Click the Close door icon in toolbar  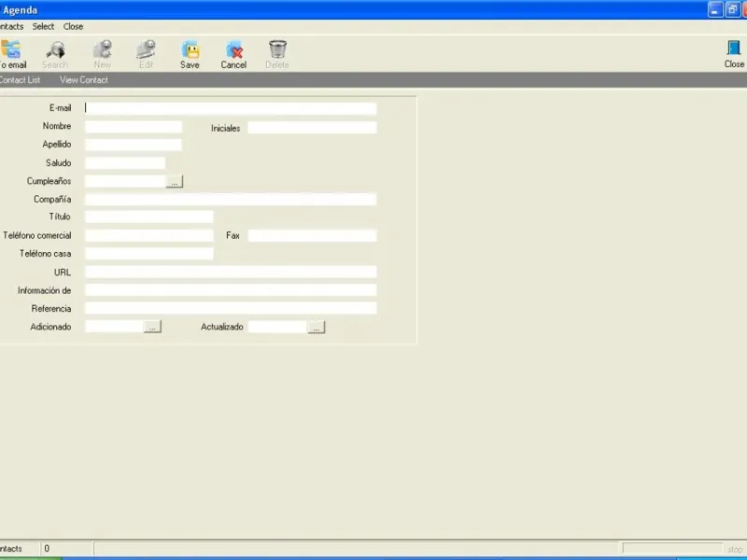pos(734,54)
